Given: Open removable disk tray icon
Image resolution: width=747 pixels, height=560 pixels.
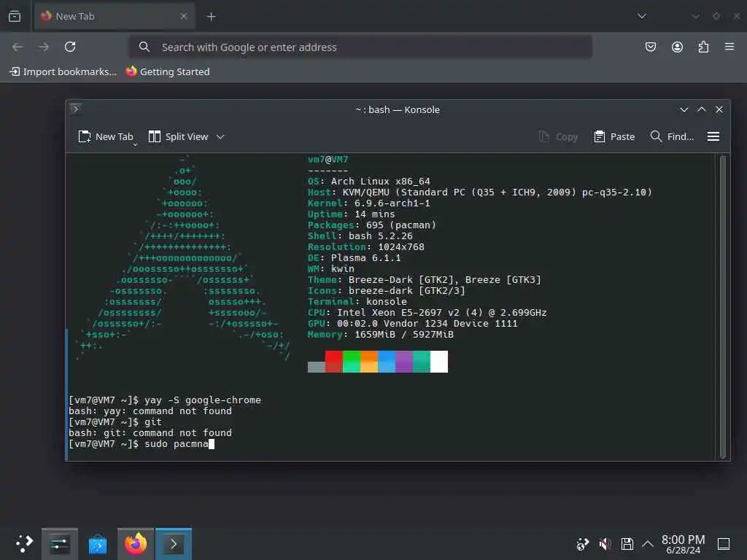Looking at the screenshot, I should click(627, 544).
